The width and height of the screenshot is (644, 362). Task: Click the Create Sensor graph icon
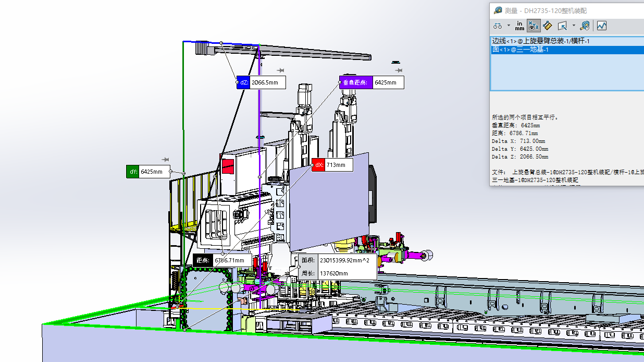pos(602,26)
